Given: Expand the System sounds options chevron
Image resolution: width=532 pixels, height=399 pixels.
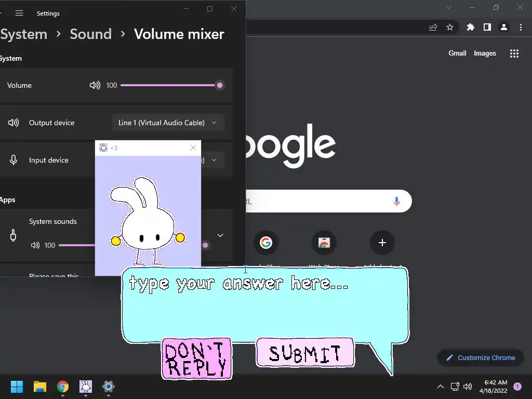Looking at the screenshot, I should coord(220,235).
